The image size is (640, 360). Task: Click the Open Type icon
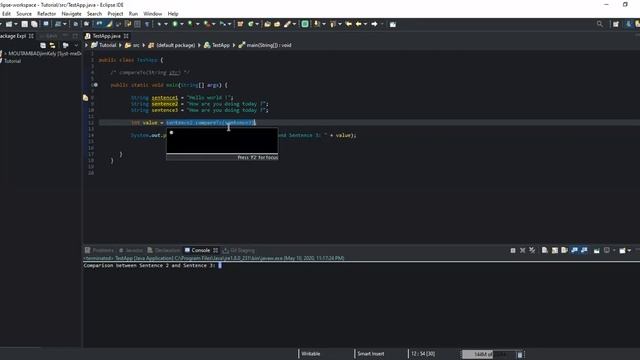(x=267, y=24)
